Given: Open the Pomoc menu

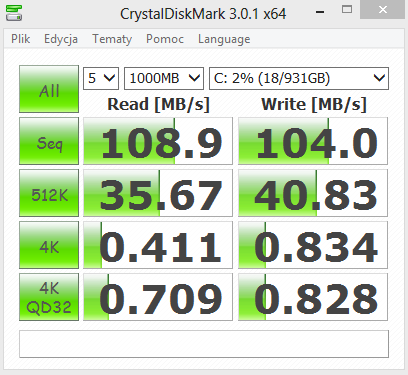Looking at the screenshot, I should (165, 39).
